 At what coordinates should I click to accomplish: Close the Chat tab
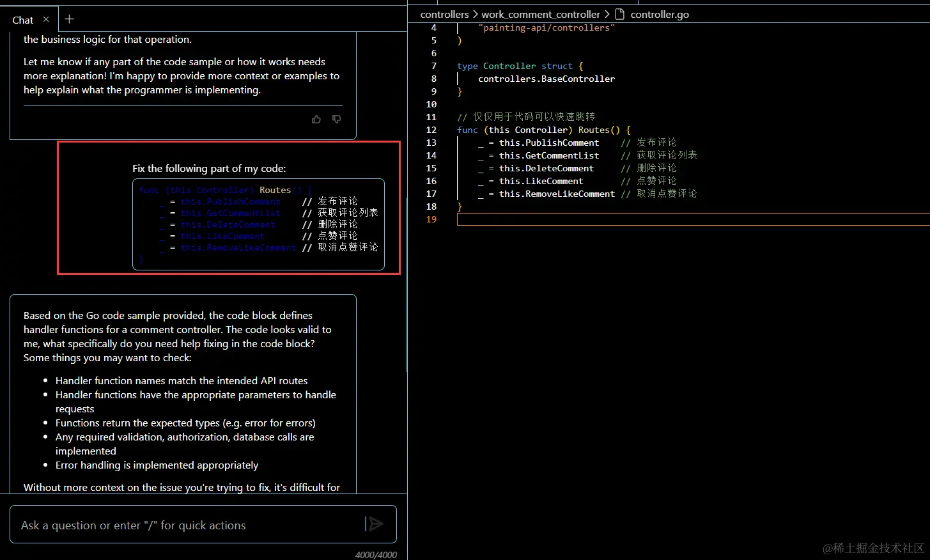tap(46, 19)
